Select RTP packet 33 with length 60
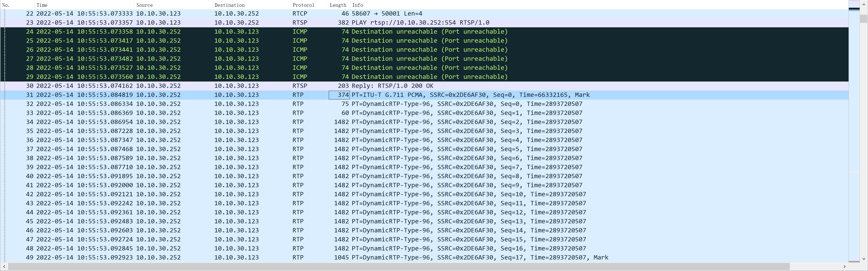Image resolution: width=868 pixels, height=271 pixels. [x=424, y=113]
